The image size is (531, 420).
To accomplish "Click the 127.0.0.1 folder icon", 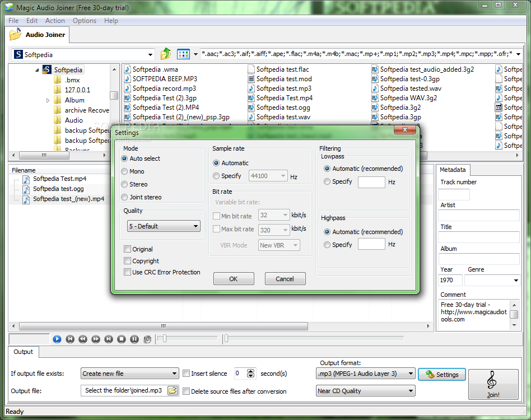I will pyautogui.click(x=58, y=90).
